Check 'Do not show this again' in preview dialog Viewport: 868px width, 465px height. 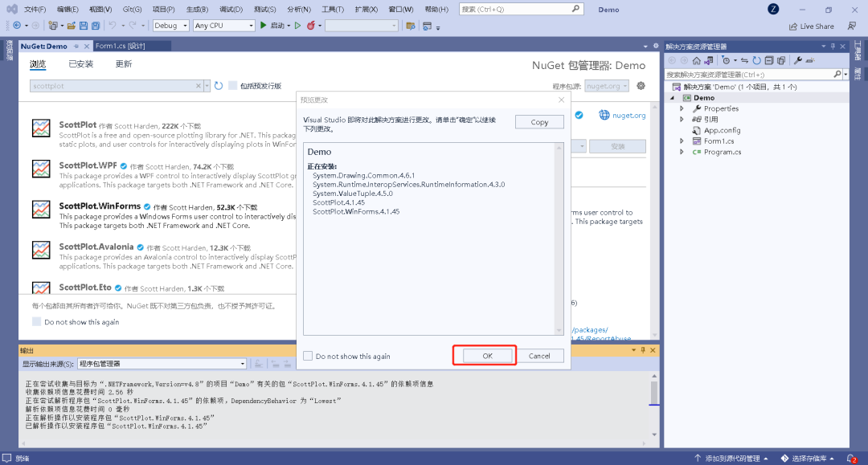point(308,356)
